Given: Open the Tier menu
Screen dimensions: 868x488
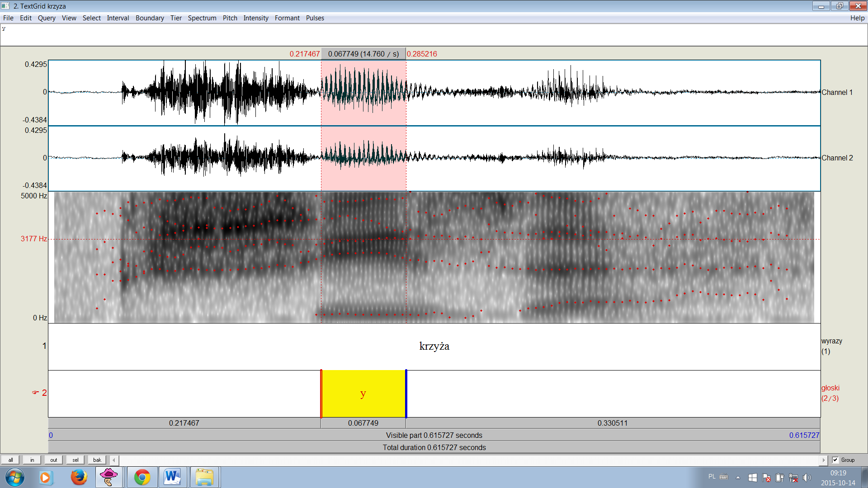Looking at the screenshot, I should coord(176,18).
